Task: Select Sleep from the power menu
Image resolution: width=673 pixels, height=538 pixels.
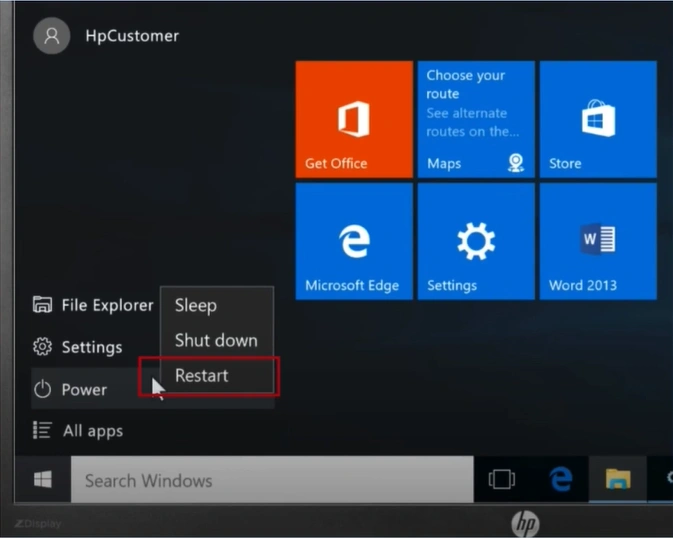Action: pyautogui.click(x=217, y=305)
